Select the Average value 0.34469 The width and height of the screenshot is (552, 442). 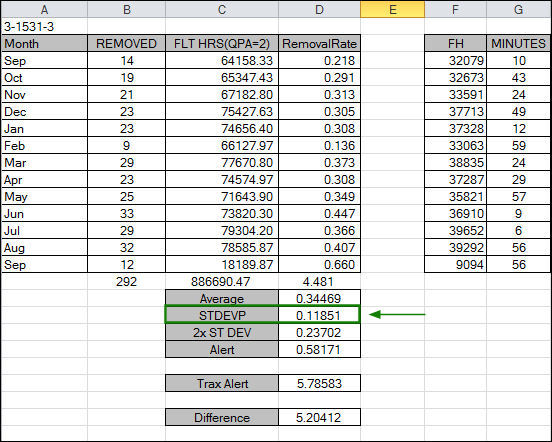click(319, 298)
